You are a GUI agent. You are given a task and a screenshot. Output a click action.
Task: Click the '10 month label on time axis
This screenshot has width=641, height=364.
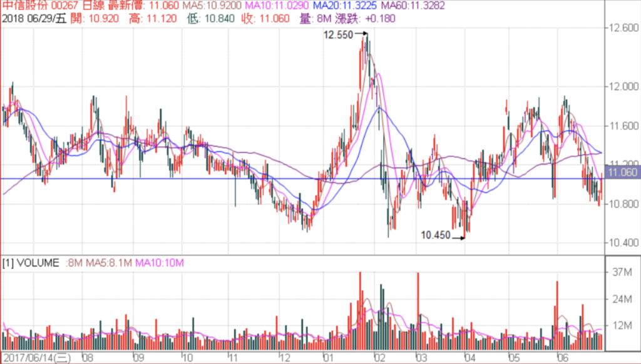point(187,358)
